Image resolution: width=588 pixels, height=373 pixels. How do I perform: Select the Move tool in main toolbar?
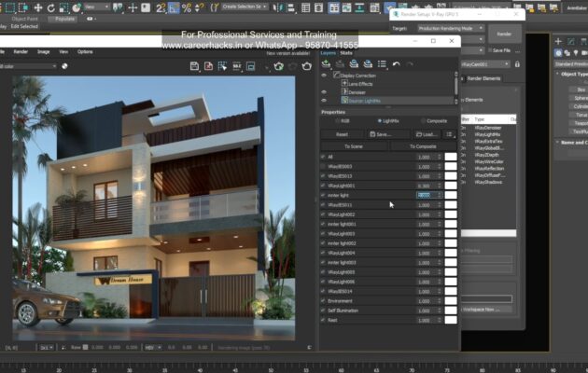(37, 7)
